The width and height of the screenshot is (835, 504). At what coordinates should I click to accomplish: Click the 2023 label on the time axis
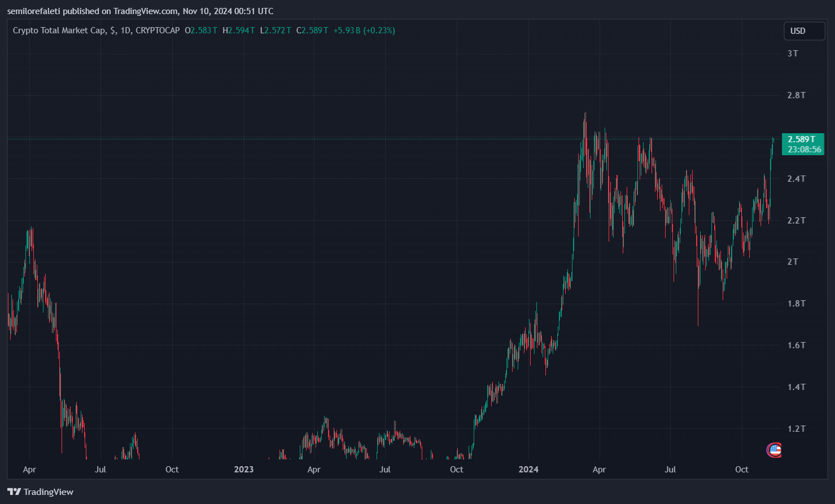[244, 470]
